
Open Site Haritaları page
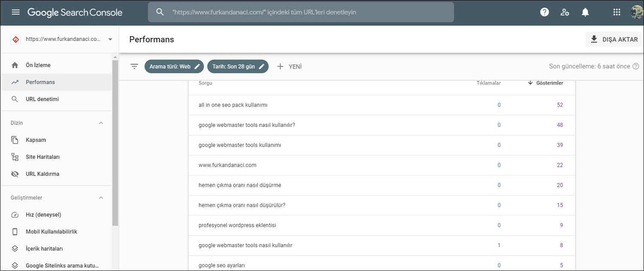coord(56,157)
